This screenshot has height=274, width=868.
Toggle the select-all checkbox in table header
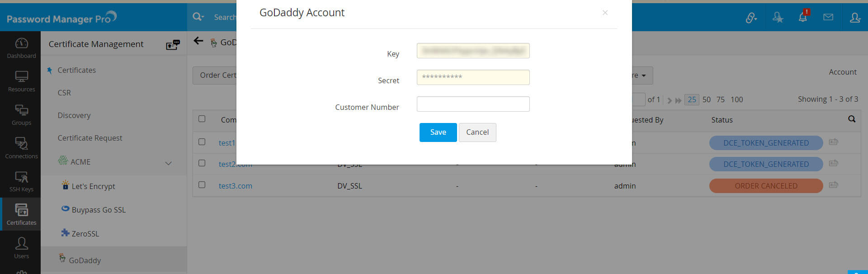[x=202, y=119]
